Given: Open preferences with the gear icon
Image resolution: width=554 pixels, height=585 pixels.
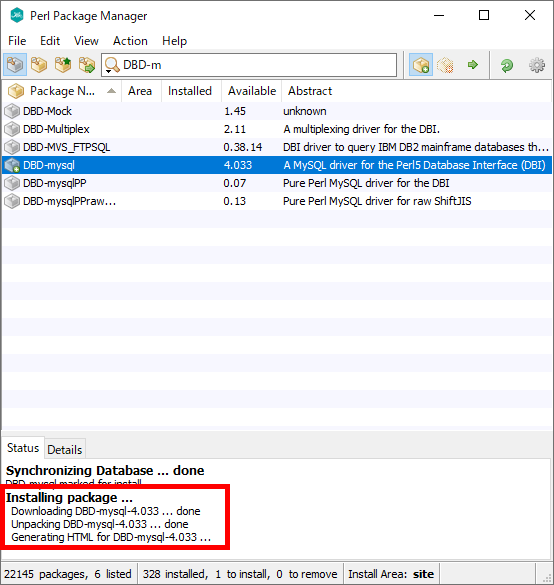Looking at the screenshot, I should pos(537,65).
